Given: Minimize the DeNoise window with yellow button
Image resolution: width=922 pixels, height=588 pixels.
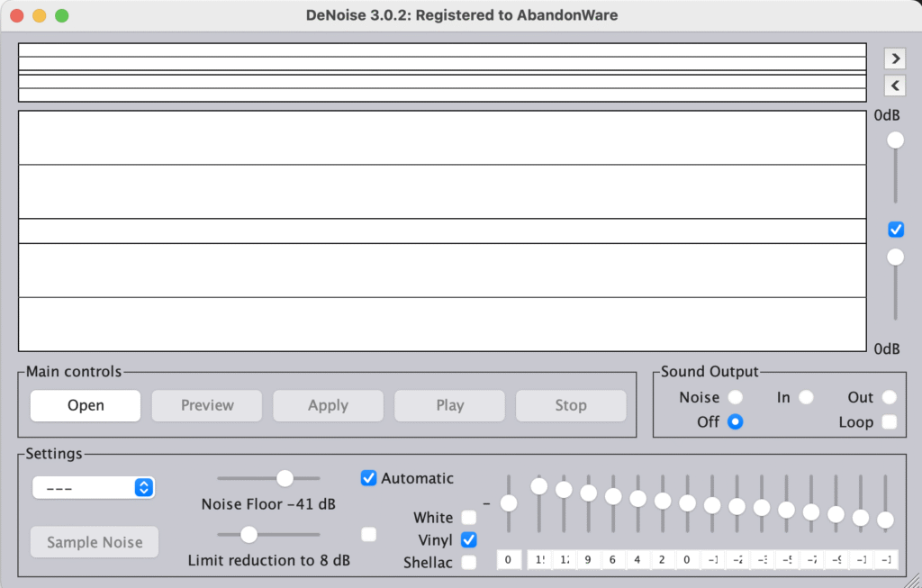Looking at the screenshot, I should (40, 16).
